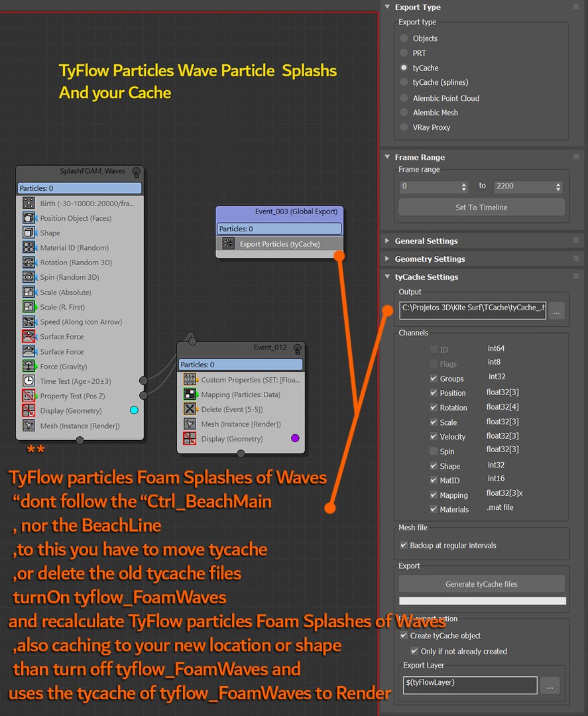Collapse the Frame Range rollout
Screen dimensions: 588x716
[387, 156]
